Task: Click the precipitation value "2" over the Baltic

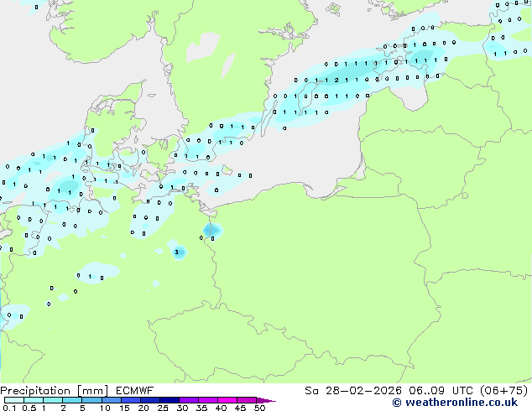Action: coord(336,81)
